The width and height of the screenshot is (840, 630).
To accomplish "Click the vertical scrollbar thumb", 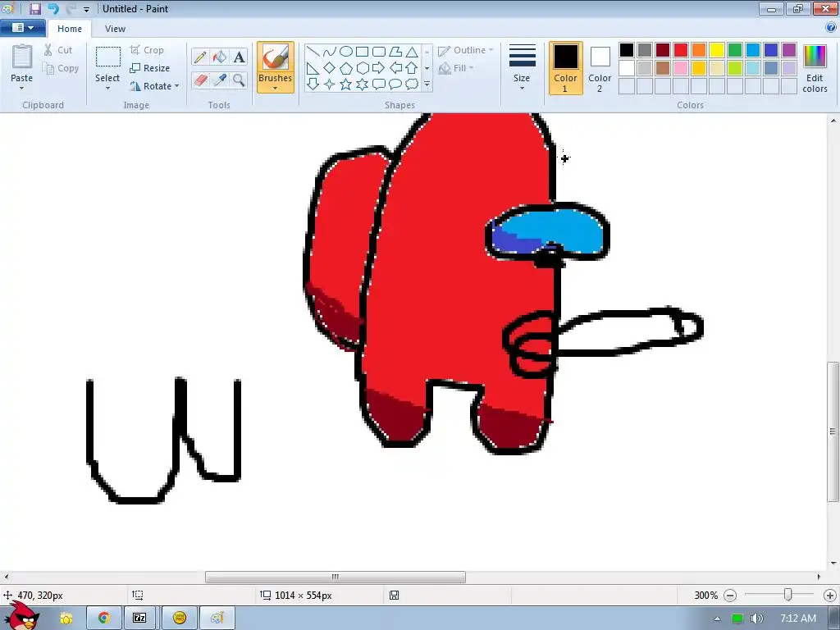I will tap(833, 431).
